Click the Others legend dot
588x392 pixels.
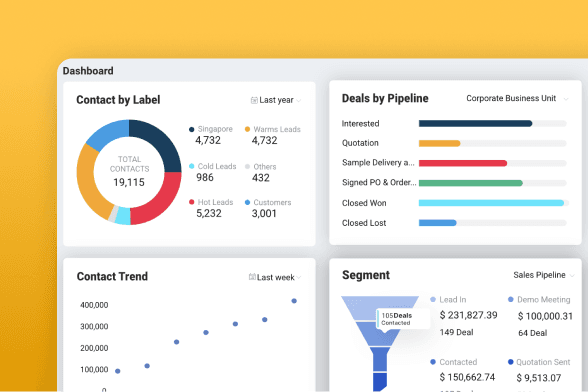248,167
